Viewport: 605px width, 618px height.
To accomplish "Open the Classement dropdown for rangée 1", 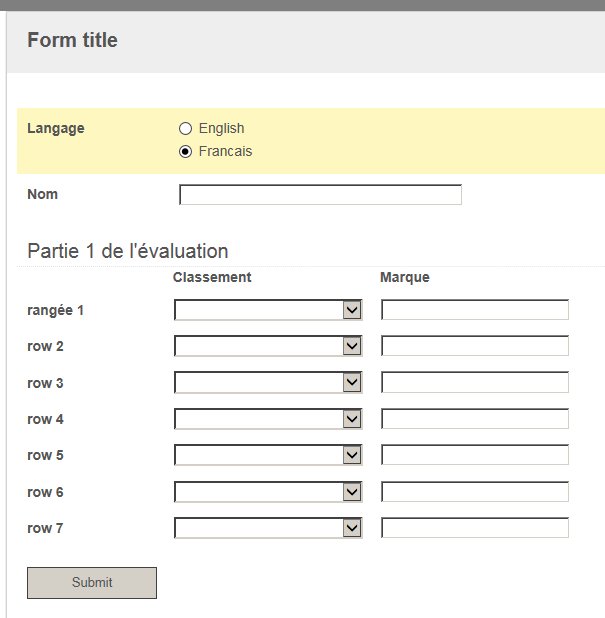I will (x=267, y=310).
